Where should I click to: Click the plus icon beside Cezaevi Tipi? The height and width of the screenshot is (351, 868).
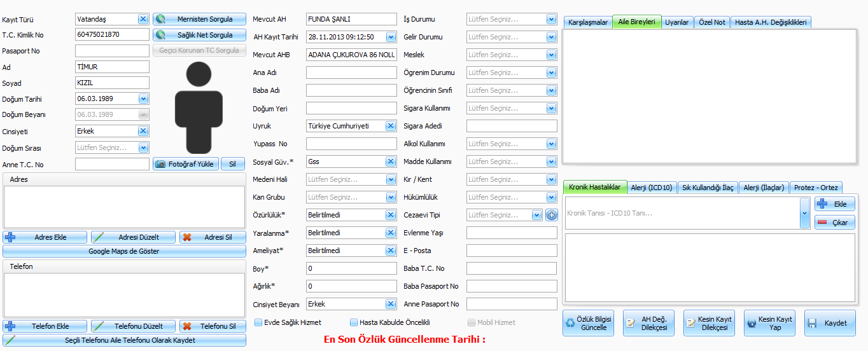(551, 215)
